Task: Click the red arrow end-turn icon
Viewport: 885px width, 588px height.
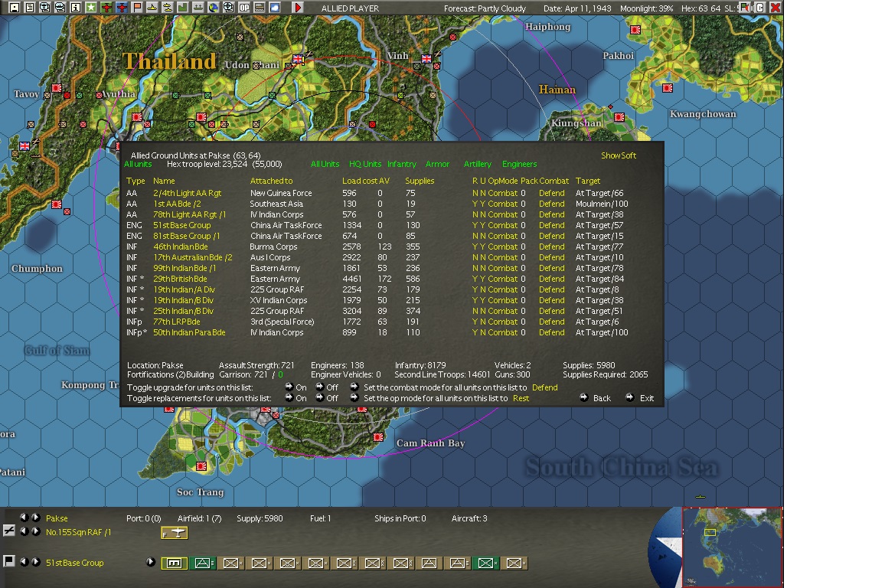Action: [298, 8]
